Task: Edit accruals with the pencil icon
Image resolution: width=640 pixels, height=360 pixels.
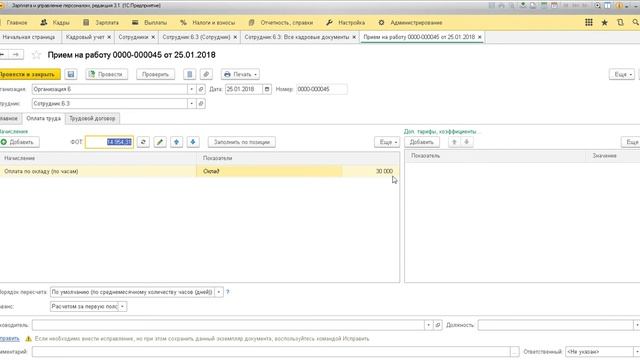Action: coord(160,142)
